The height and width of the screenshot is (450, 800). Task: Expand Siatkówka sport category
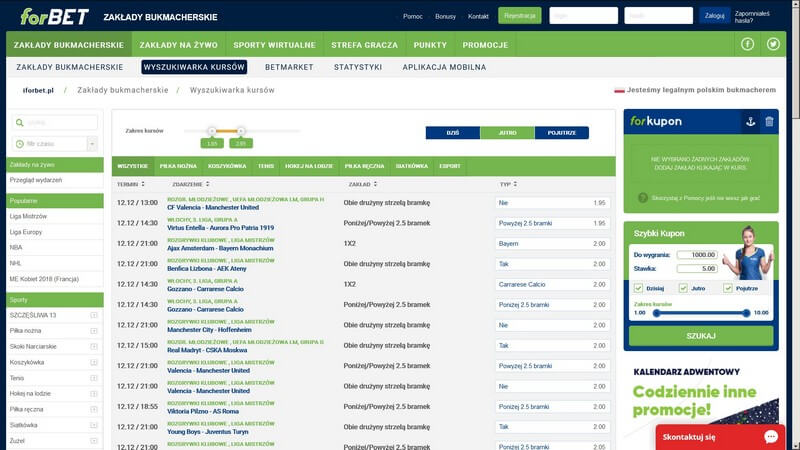click(x=94, y=425)
